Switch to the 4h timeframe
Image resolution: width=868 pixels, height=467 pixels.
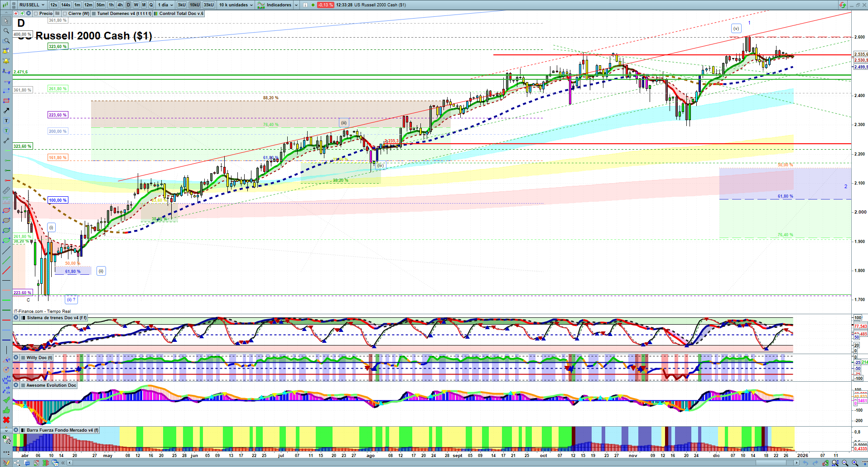(x=120, y=5)
